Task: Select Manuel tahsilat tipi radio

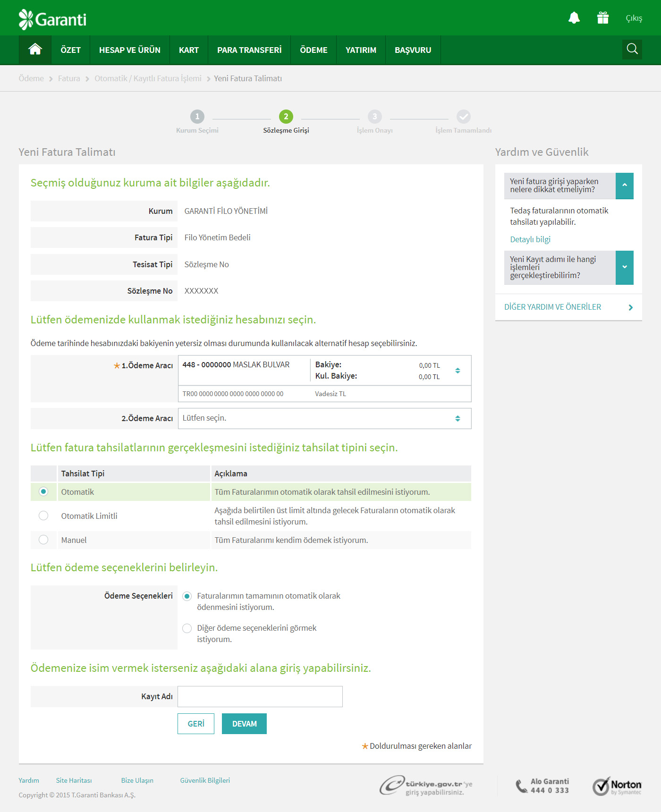Action: (x=43, y=540)
